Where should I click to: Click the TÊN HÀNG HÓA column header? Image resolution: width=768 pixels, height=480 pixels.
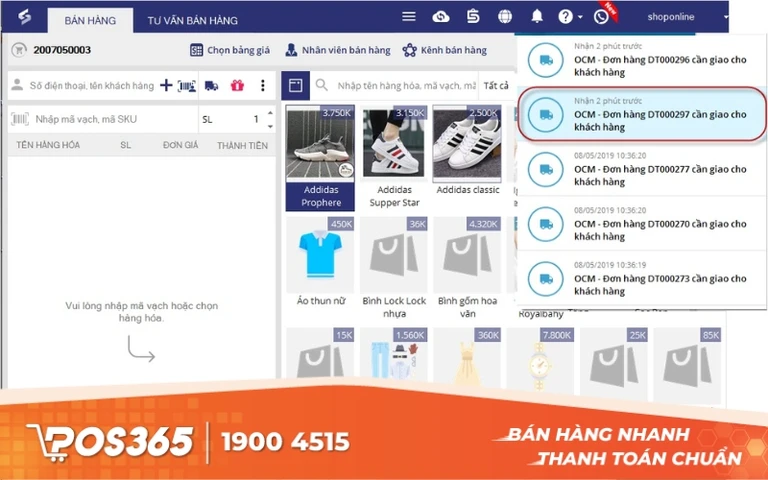click(48, 145)
